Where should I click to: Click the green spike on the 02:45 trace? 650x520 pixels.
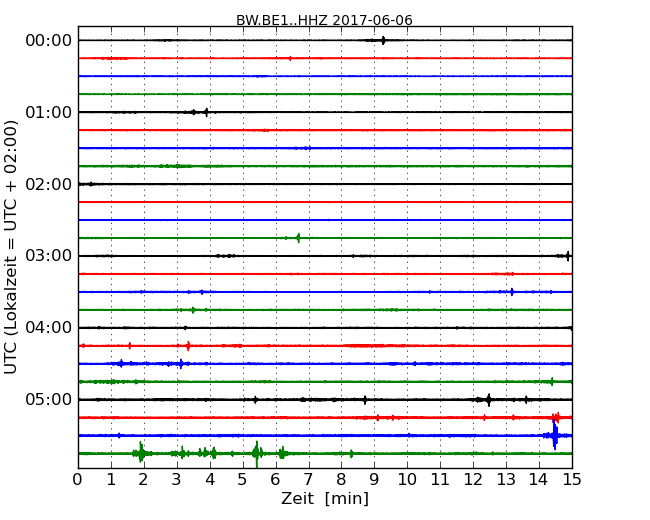298,238
